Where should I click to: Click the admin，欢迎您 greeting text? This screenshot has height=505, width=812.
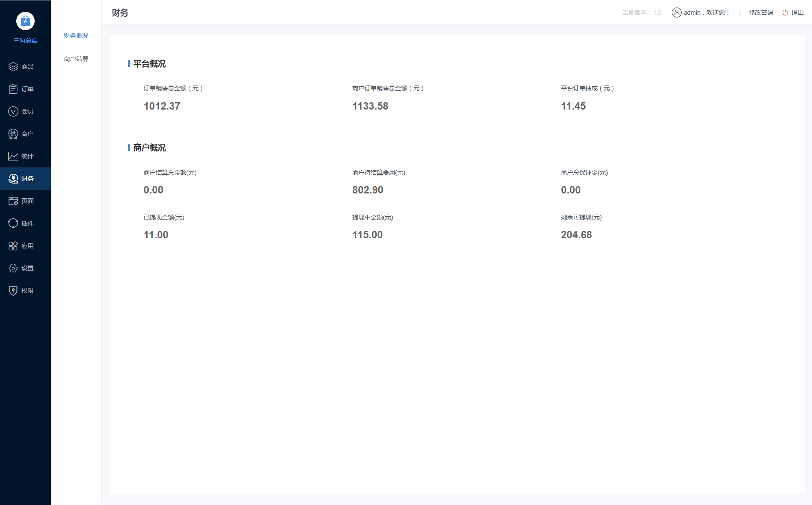pos(707,13)
